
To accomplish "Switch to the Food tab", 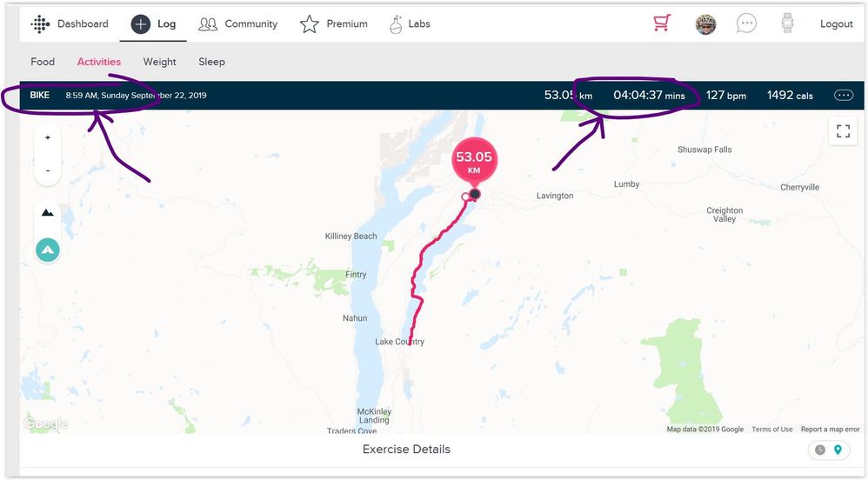I will [43, 62].
